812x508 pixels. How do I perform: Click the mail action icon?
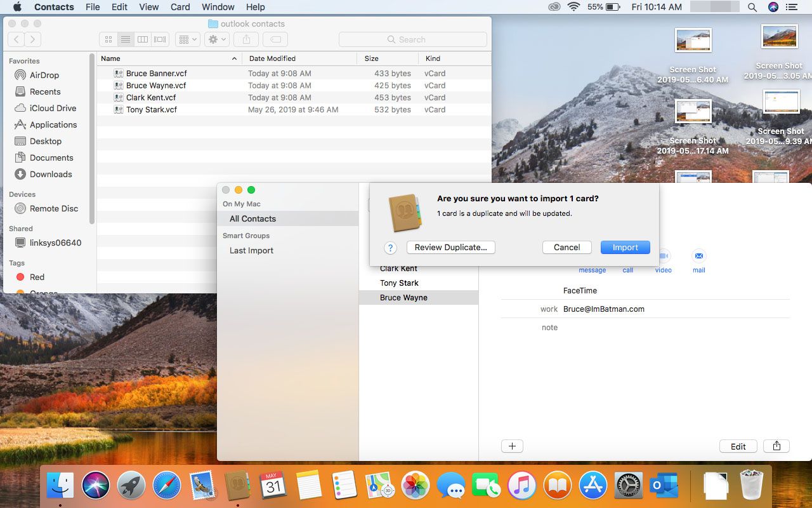tap(698, 256)
